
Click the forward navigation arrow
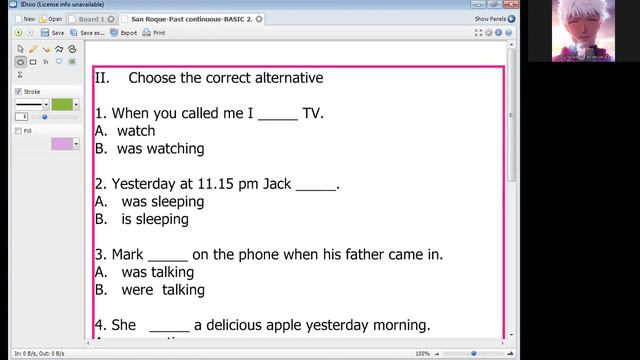click(30, 33)
